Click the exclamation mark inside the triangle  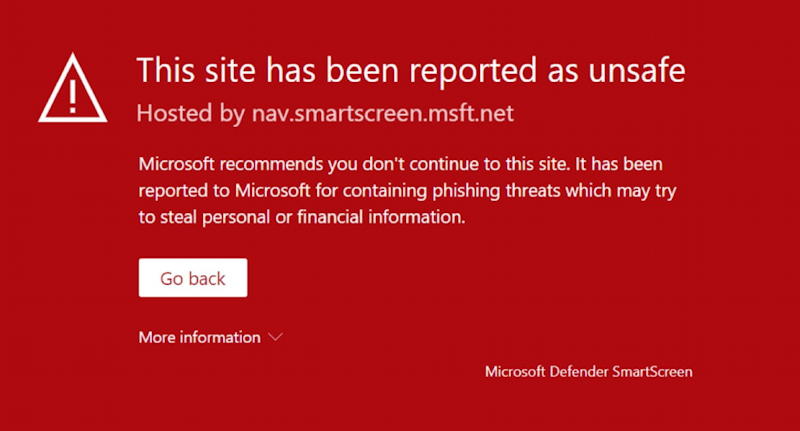(73, 95)
